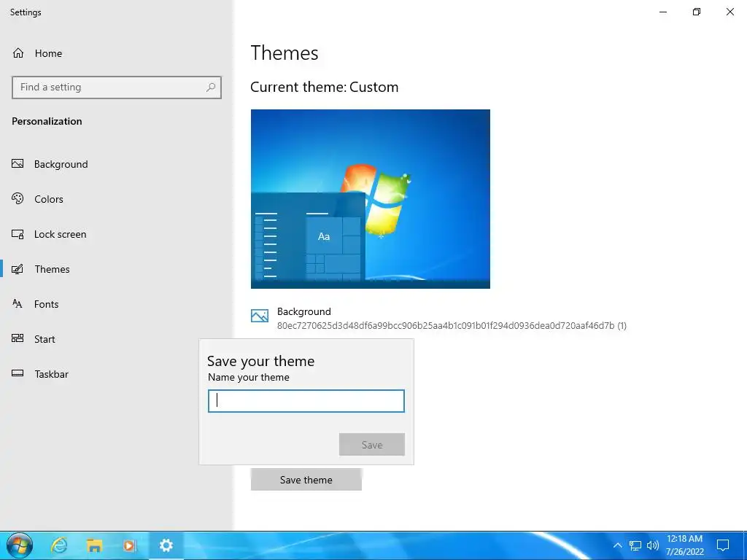Minimize the Settings window
This screenshot has width=747, height=560.
click(662, 12)
